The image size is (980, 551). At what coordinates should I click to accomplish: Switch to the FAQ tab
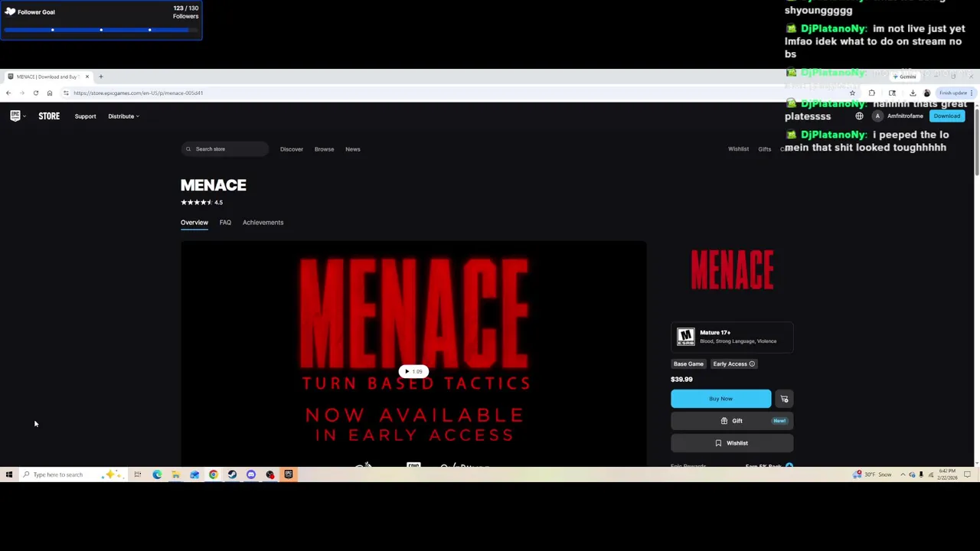click(225, 223)
